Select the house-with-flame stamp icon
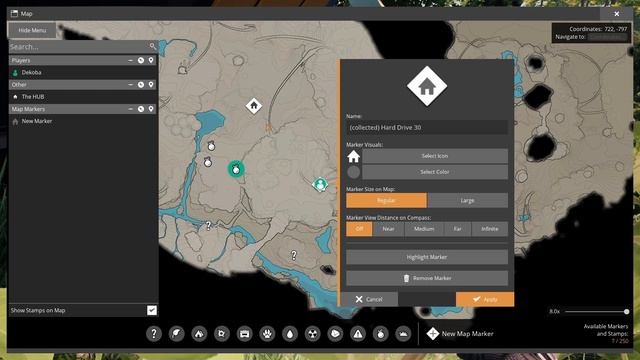The height and width of the screenshot is (360, 640). 199,334
